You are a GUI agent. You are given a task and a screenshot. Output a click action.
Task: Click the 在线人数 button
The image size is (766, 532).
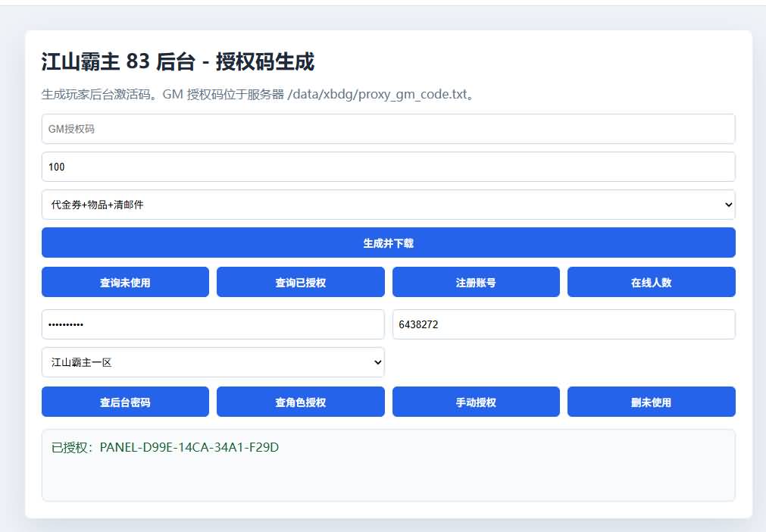[651, 282]
